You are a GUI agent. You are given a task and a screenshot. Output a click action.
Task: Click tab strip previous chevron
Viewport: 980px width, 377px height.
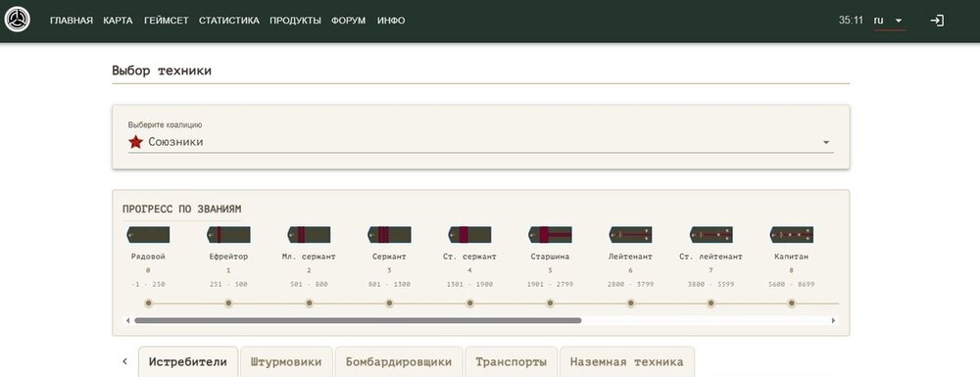[x=124, y=361]
